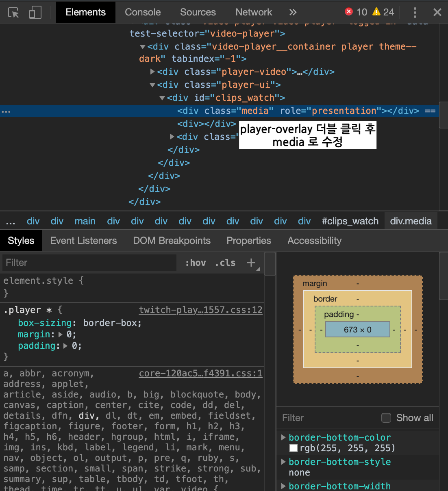
Task: Select the Styles sidebar tab
Action: click(x=21, y=241)
